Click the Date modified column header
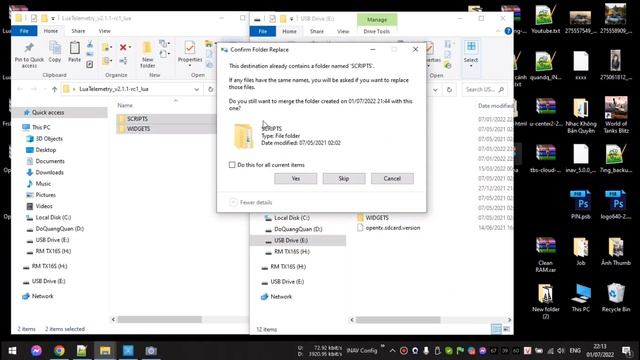The width and height of the screenshot is (640, 360). click(x=495, y=106)
